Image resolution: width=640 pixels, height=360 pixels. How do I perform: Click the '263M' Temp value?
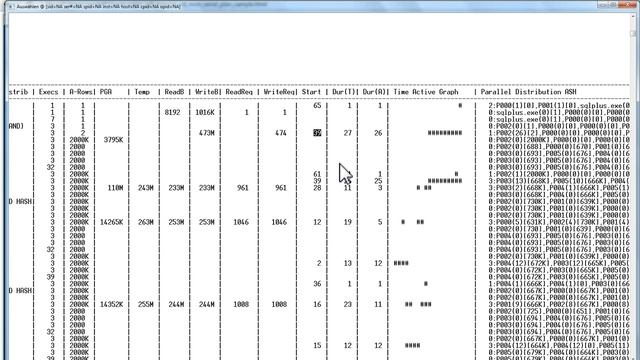click(x=146, y=222)
